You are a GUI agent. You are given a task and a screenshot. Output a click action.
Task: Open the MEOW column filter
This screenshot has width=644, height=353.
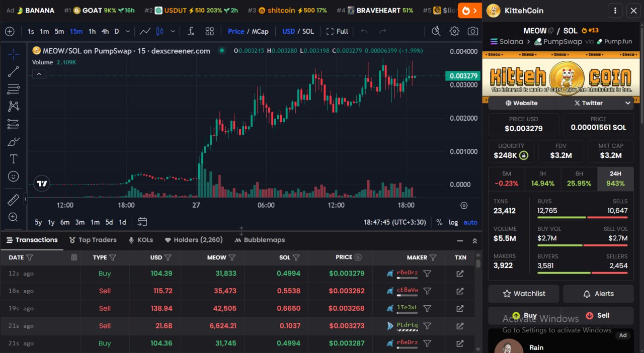[232, 257]
